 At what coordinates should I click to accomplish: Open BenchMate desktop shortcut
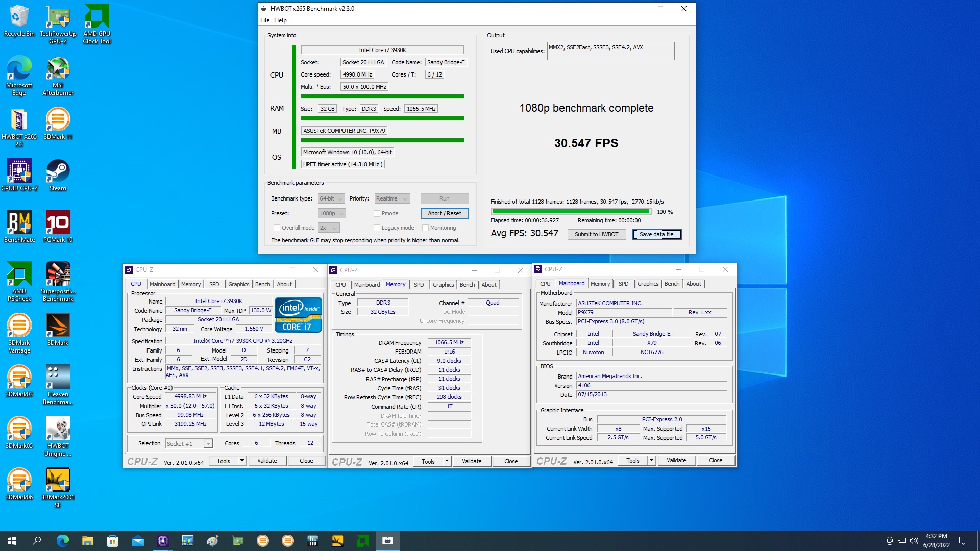(19, 227)
